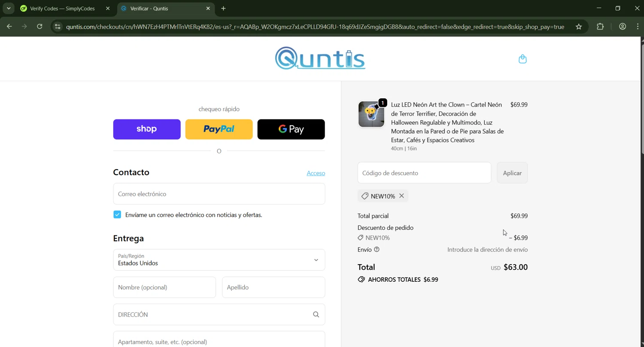
Task: Click the chequeo rápido label
Action: tap(219, 109)
